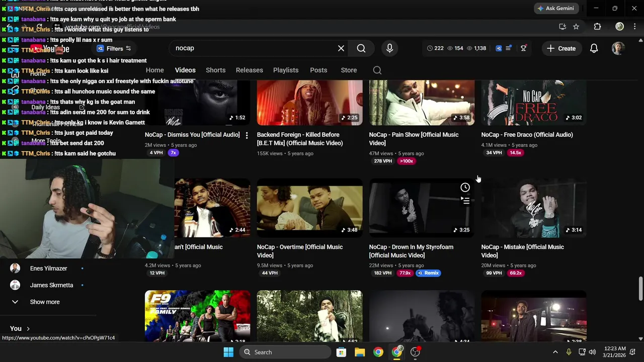Screen dimensions: 644x362
Task: Open YouTube notifications bell
Action: (x=594, y=48)
